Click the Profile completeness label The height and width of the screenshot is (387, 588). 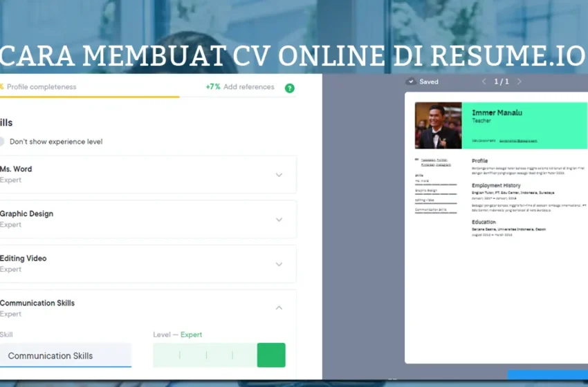[x=42, y=87]
